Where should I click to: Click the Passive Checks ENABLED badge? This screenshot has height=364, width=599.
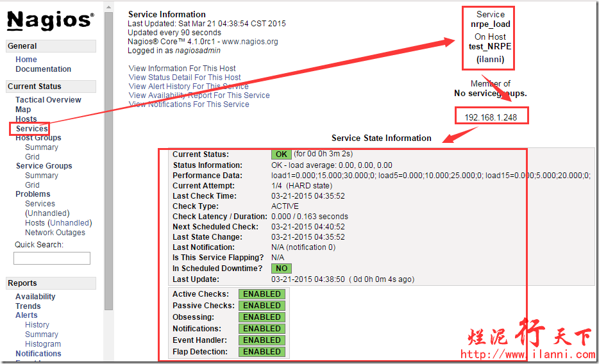coord(262,306)
